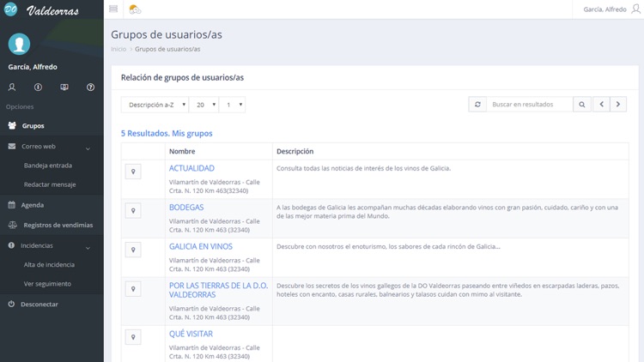Click the DO Valdeorras logo icon
Image resolution: width=644 pixels, height=362 pixels.
pos(10,9)
